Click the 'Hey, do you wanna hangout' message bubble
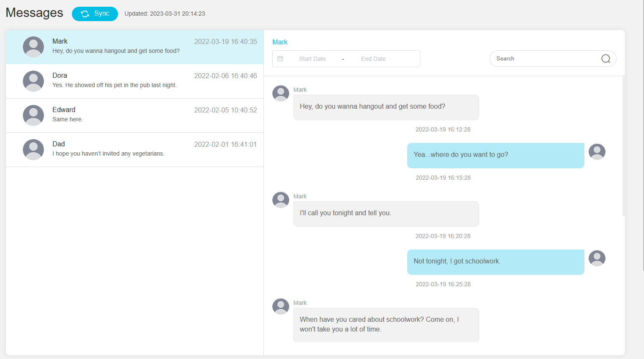Image resolution: width=644 pixels, height=359 pixels. pos(386,107)
